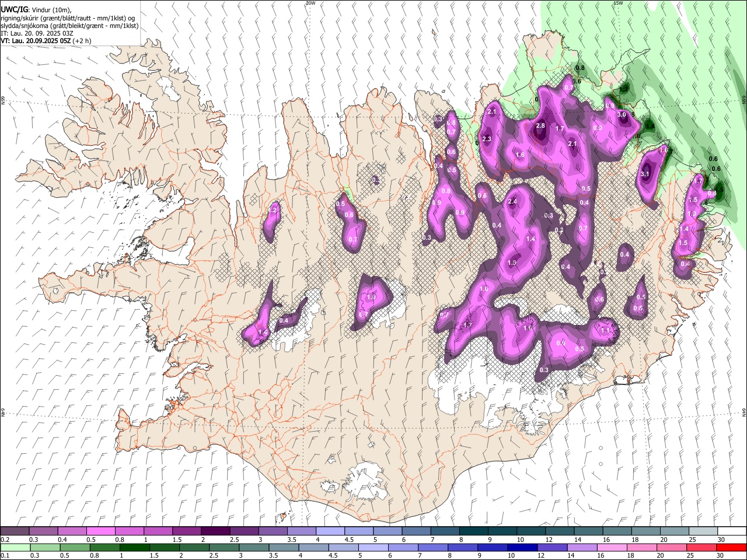Click the '0.2' label on the snow scale
The width and height of the screenshot is (747, 560).
(5, 540)
